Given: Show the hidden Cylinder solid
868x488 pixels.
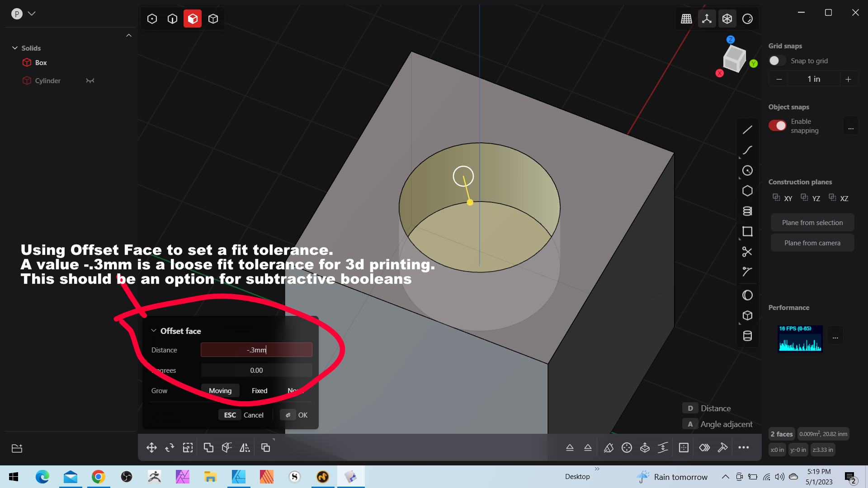Looking at the screenshot, I should click(x=90, y=80).
